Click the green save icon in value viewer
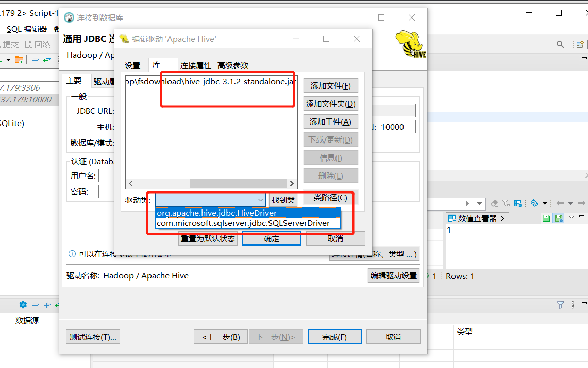The width and height of the screenshot is (588, 368). click(x=546, y=218)
